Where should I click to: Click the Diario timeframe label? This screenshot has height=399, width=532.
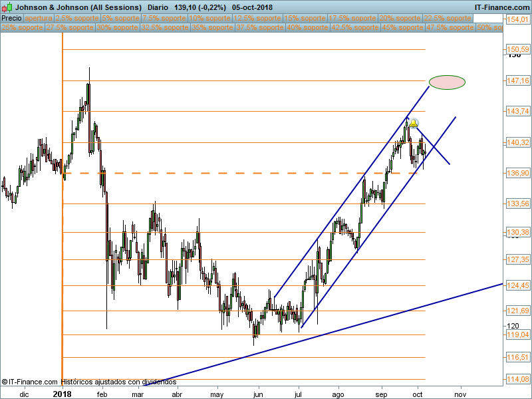pyautogui.click(x=158, y=7)
